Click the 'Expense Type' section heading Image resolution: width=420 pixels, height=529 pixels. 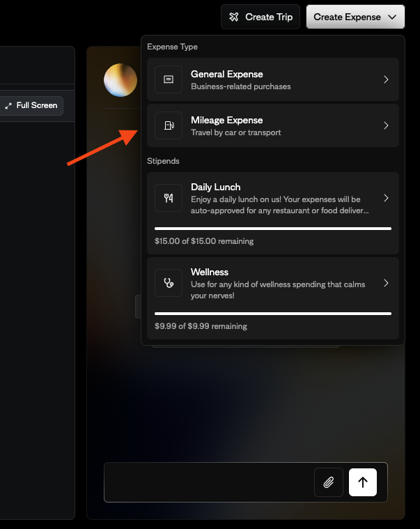[172, 47]
